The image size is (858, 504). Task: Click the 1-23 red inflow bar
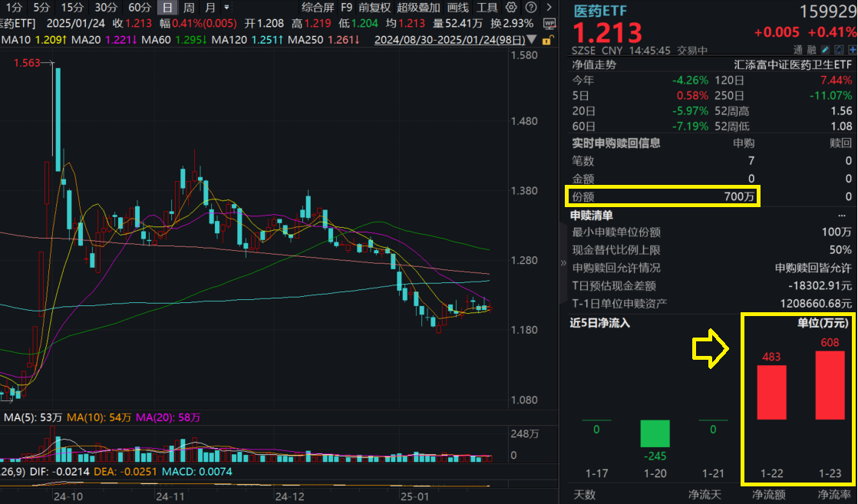(x=830, y=385)
